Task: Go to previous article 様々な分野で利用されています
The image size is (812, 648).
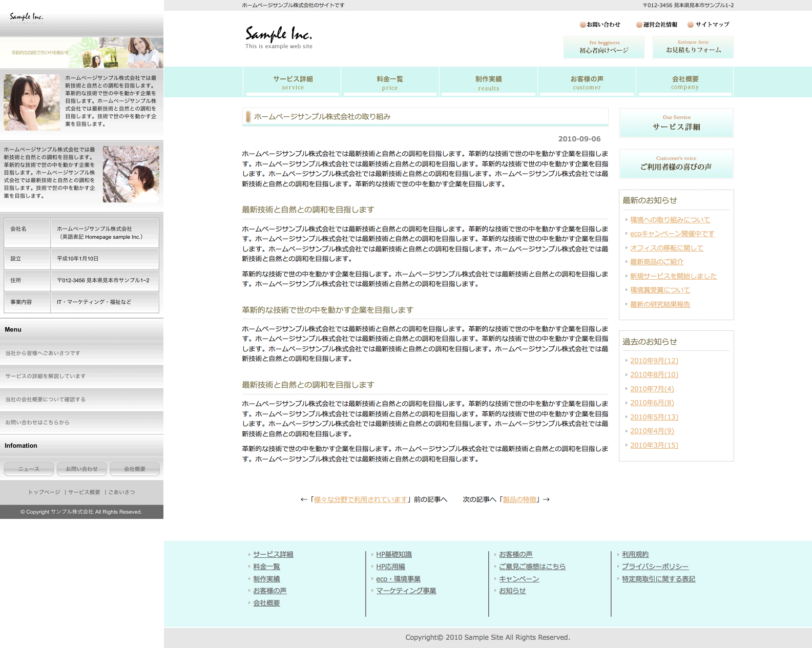Action: click(361, 499)
